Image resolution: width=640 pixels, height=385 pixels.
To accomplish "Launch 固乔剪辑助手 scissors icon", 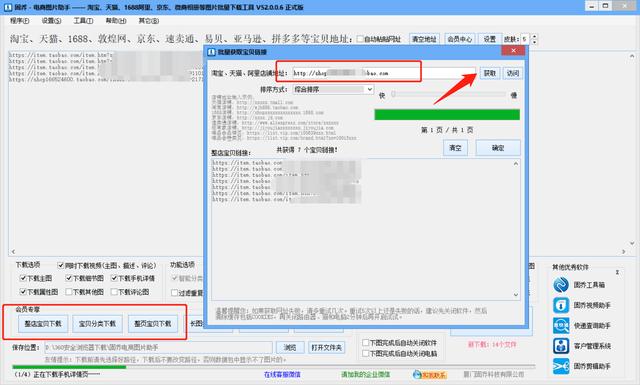I will [x=561, y=366].
